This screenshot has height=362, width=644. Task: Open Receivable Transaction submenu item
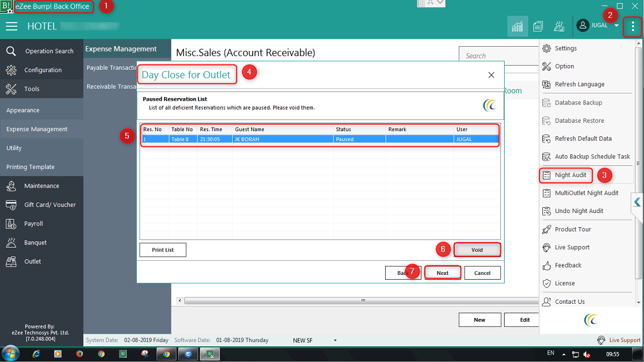111,87
